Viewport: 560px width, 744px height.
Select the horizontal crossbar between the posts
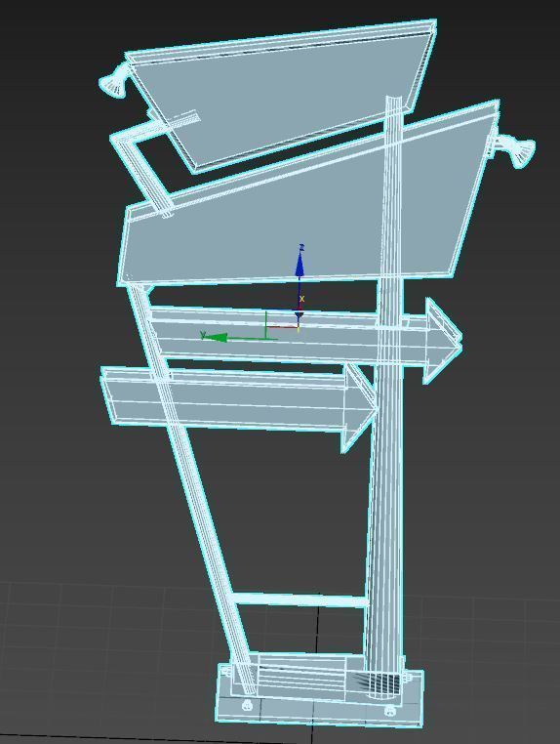(x=300, y=599)
